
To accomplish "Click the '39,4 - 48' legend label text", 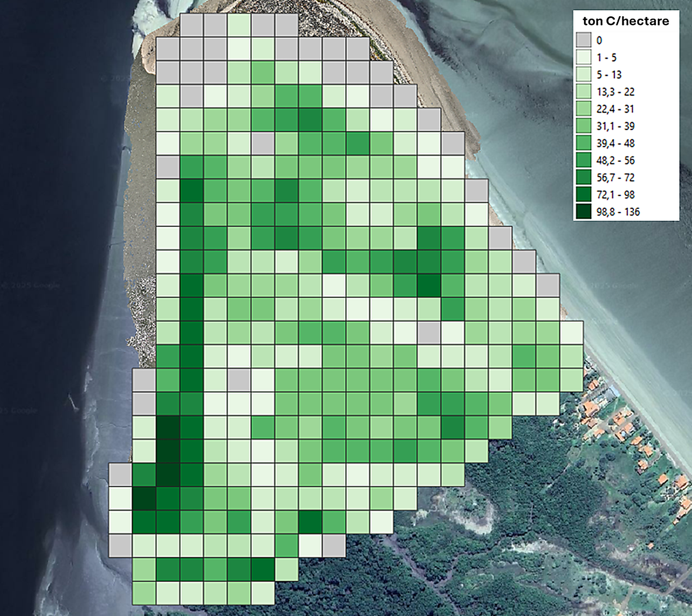I will tap(615, 143).
